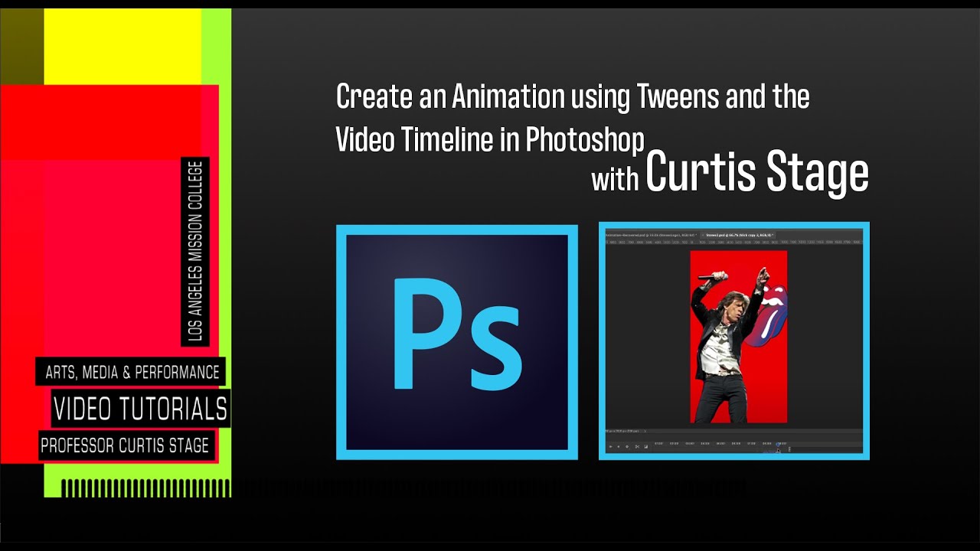Open the Photoshop timeline screenshot thumbnail
Screen dimensions: 980x551
734,341
